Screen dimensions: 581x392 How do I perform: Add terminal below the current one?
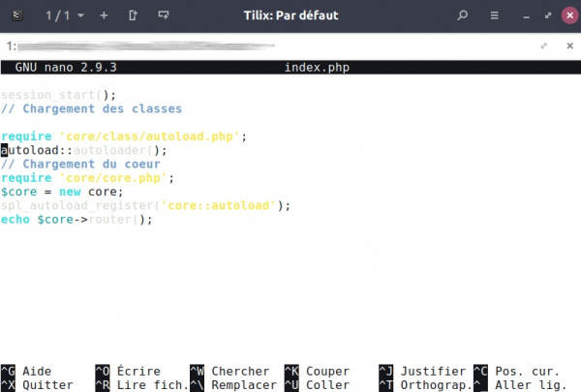(163, 16)
